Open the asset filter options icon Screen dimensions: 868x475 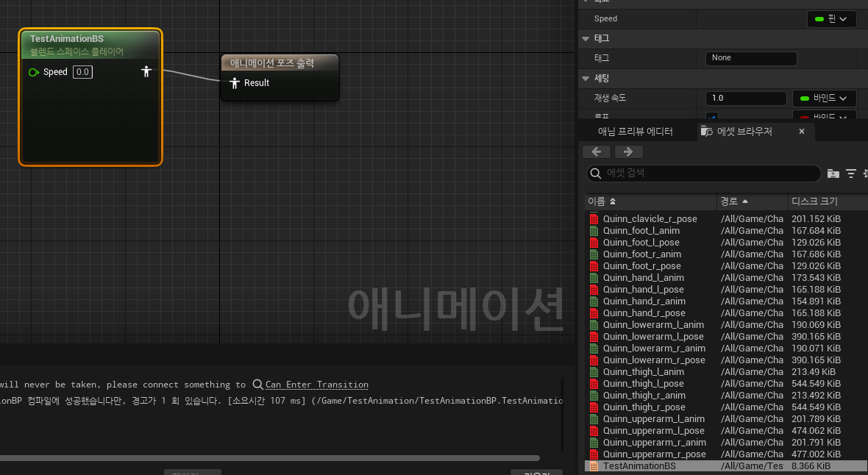[x=851, y=174]
